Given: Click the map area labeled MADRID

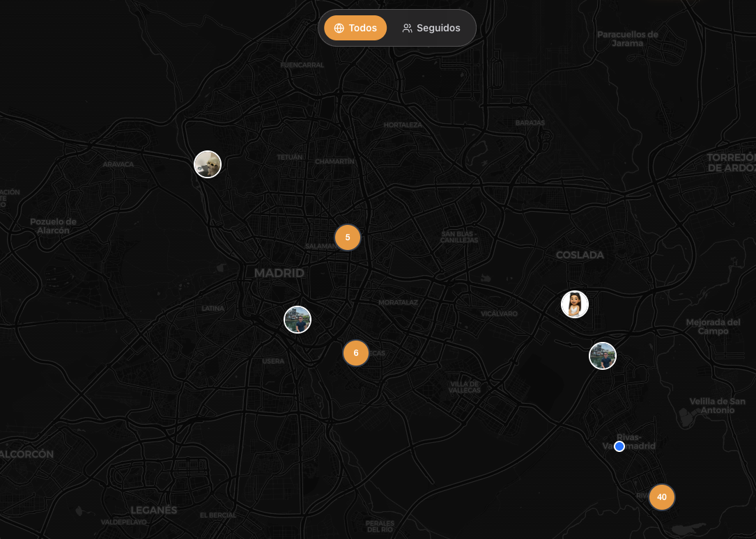Looking at the screenshot, I should tap(279, 273).
